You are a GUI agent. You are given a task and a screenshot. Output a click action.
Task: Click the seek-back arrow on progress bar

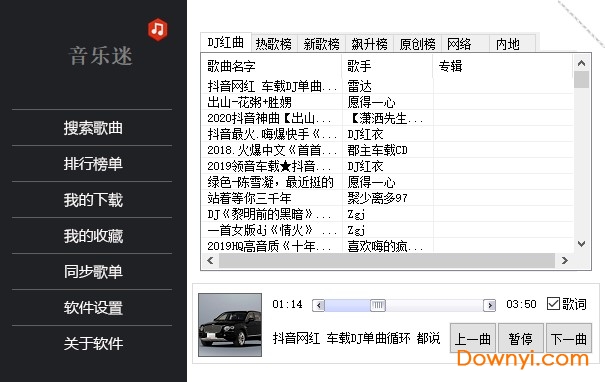click(x=318, y=305)
